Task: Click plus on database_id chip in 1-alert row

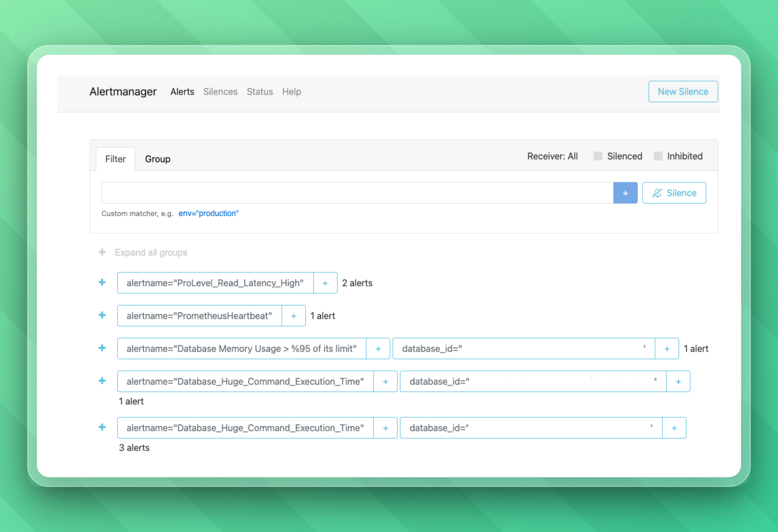Action: (678, 381)
